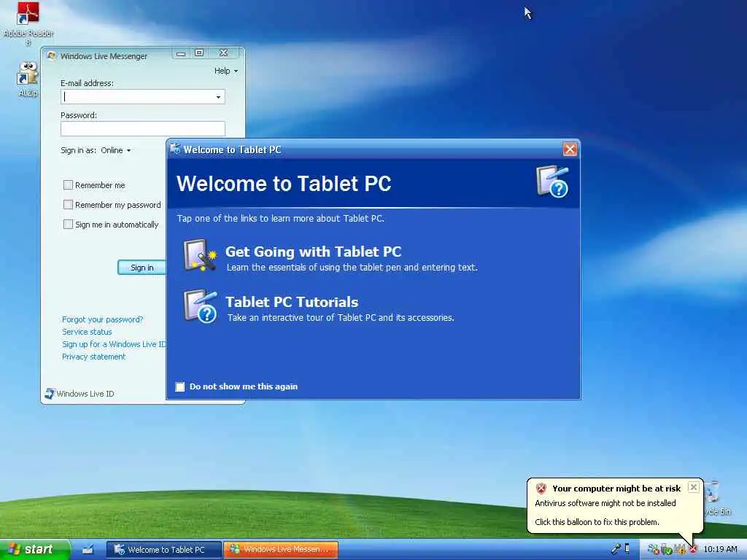Open the Privacy statement link
The width and height of the screenshot is (747, 560).
[x=94, y=357]
